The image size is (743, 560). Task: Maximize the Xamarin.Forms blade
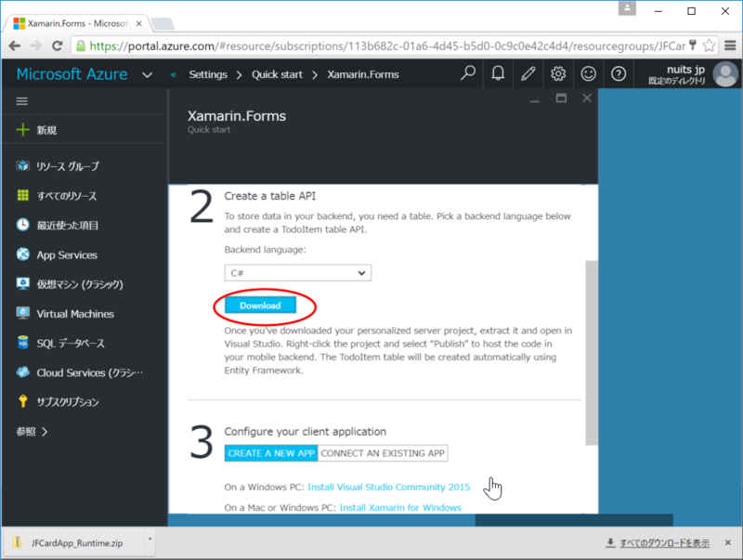[561, 98]
